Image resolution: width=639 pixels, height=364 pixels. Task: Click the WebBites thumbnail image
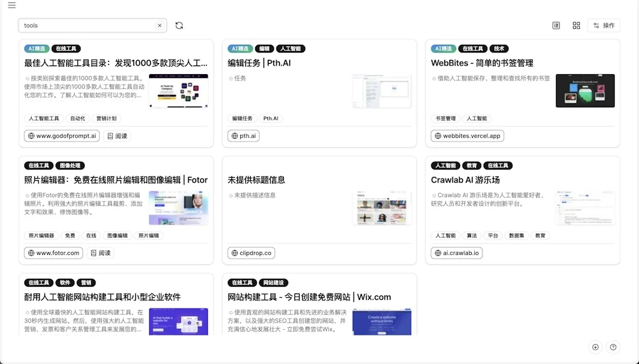(x=585, y=90)
